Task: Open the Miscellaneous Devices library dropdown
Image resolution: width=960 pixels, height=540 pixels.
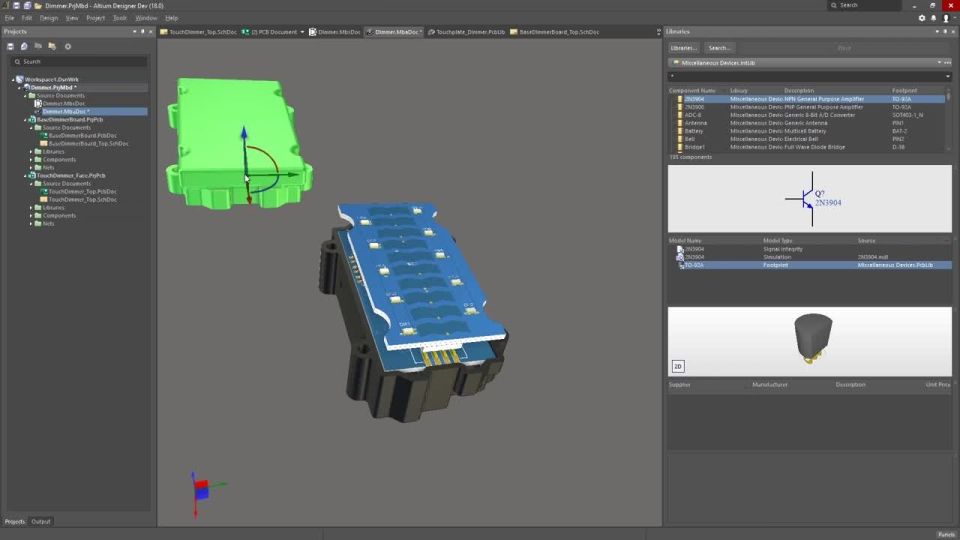Action: coord(939,62)
